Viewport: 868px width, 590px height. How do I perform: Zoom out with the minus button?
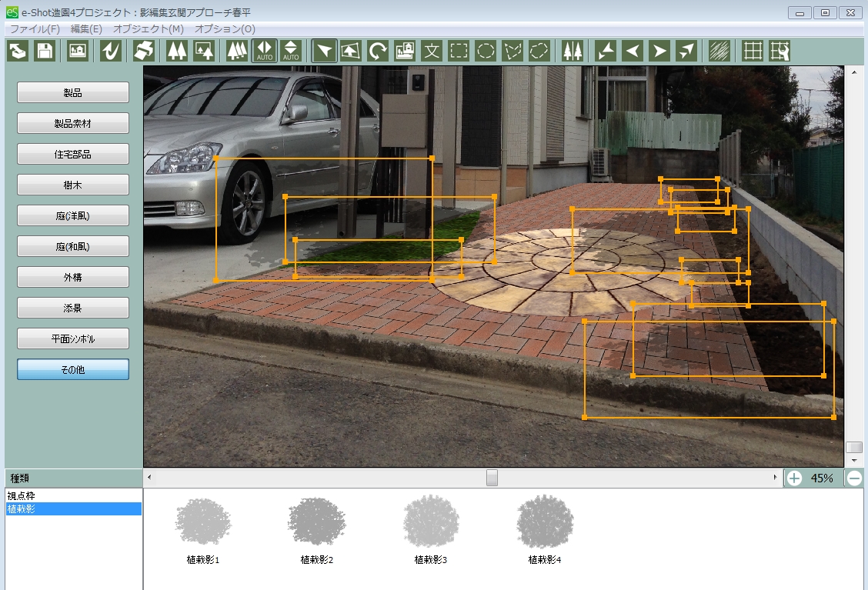point(854,478)
